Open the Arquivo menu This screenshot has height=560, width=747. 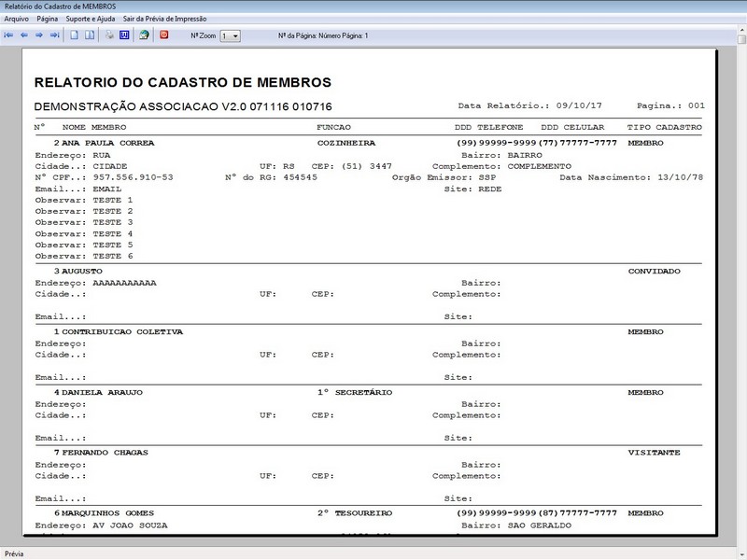(x=16, y=19)
